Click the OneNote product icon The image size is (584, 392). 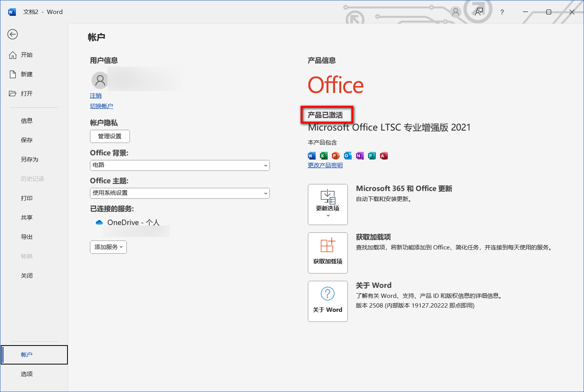pyautogui.click(x=360, y=156)
